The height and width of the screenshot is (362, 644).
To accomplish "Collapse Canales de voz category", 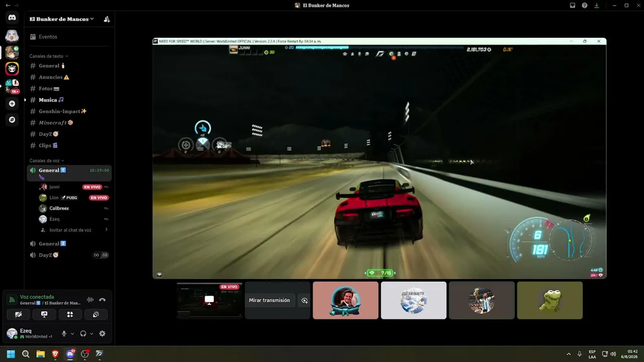I will pyautogui.click(x=47, y=160).
